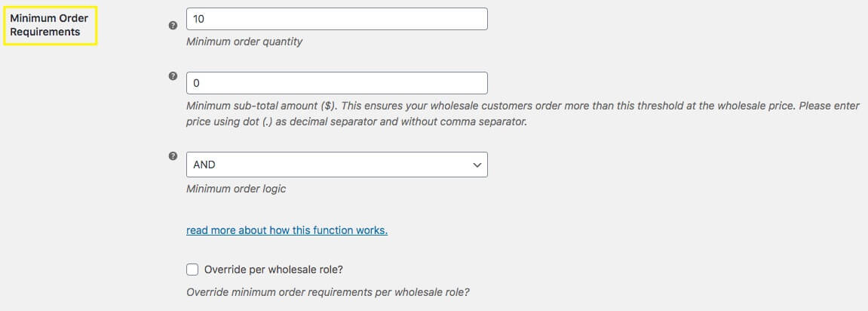Click the "Minimum order quantity" caption text
The image size is (868, 311).
(244, 42)
